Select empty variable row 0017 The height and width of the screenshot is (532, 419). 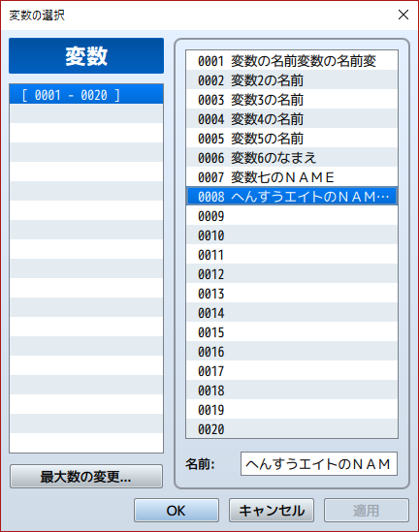click(292, 370)
